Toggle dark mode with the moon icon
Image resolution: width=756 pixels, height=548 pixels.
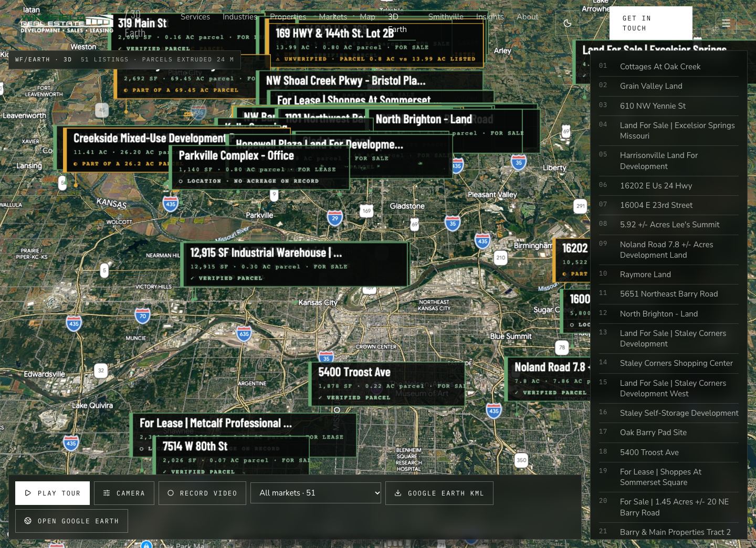(568, 23)
